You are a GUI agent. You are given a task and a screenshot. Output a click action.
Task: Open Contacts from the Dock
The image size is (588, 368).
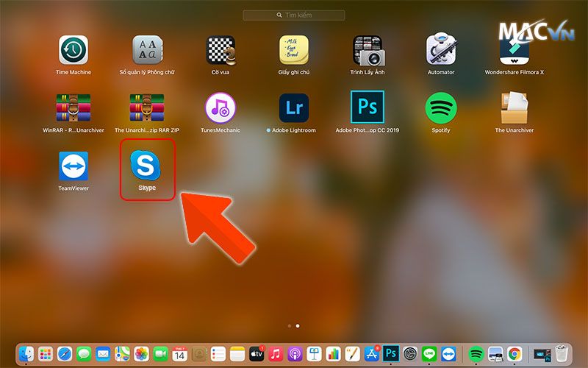198,354
